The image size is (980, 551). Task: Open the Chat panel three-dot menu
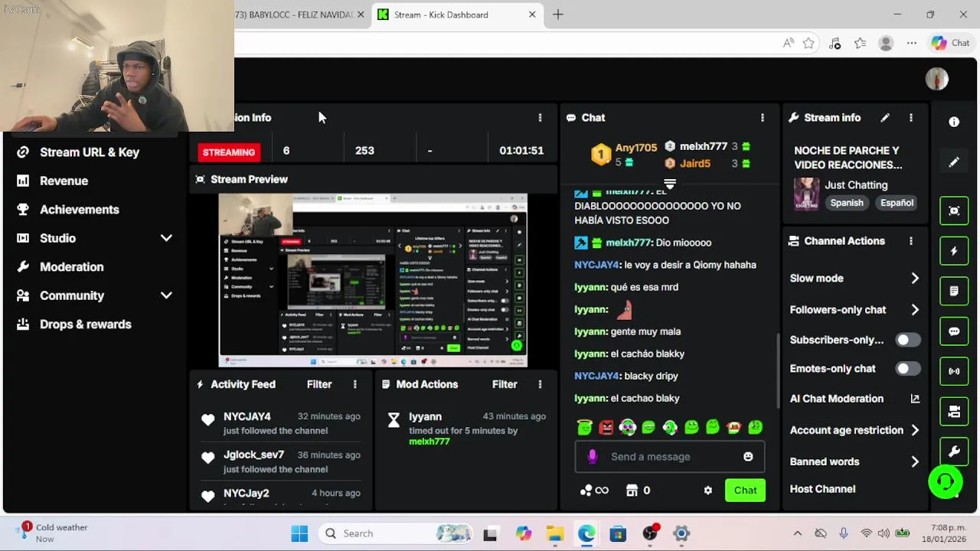pyautogui.click(x=762, y=118)
